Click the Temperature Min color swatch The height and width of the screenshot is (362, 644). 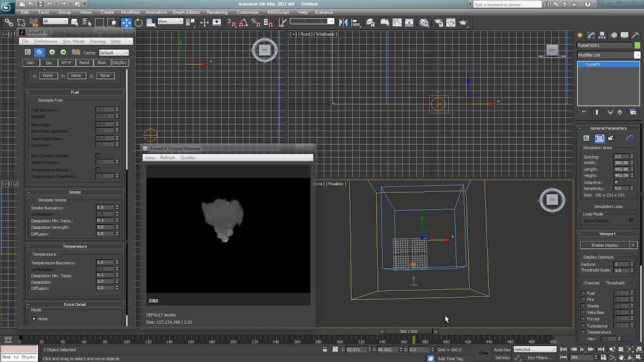pos(628,339)
